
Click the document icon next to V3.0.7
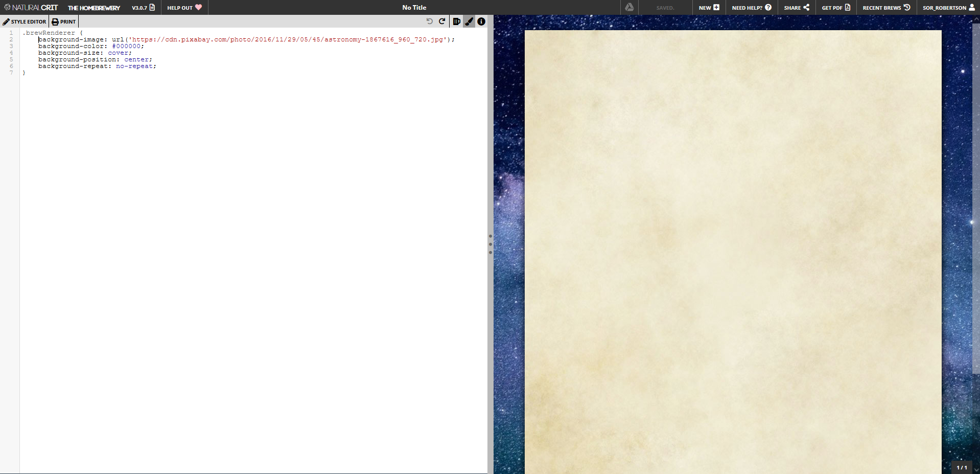[x=152, y=7]
